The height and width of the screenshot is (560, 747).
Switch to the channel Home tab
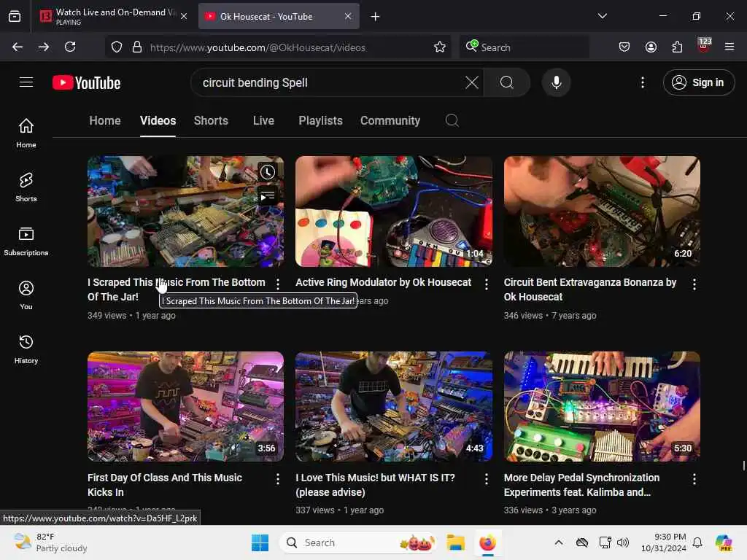point(105,120)
